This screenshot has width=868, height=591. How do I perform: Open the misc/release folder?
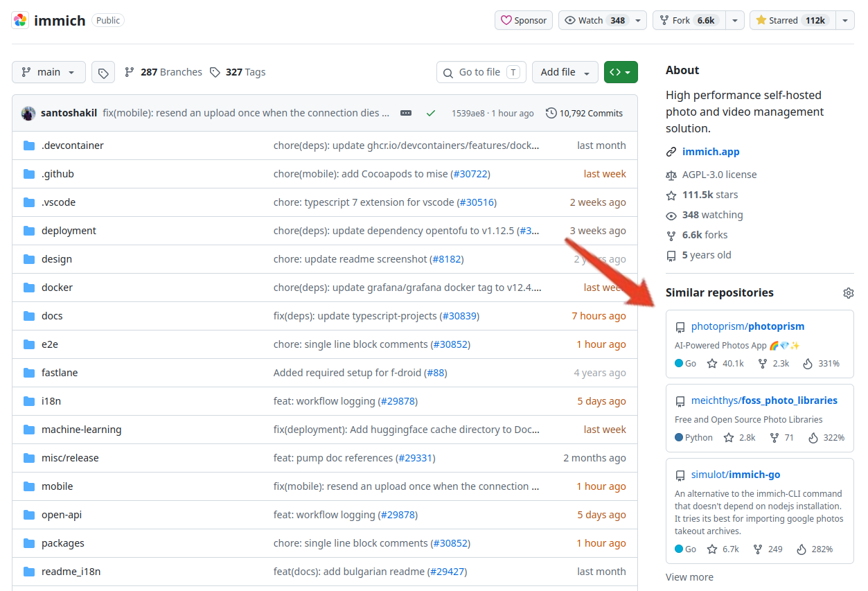[70, 458]
